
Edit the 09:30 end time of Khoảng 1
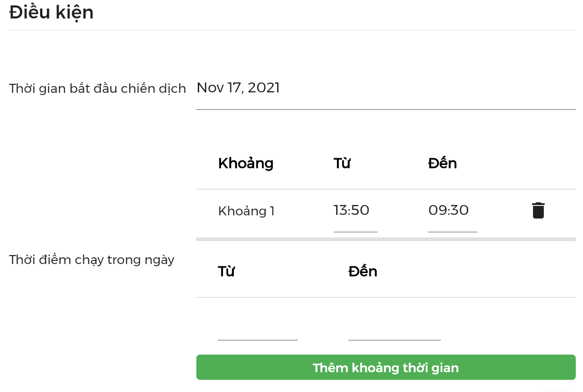pyautogui.click(x=452, y=211)
